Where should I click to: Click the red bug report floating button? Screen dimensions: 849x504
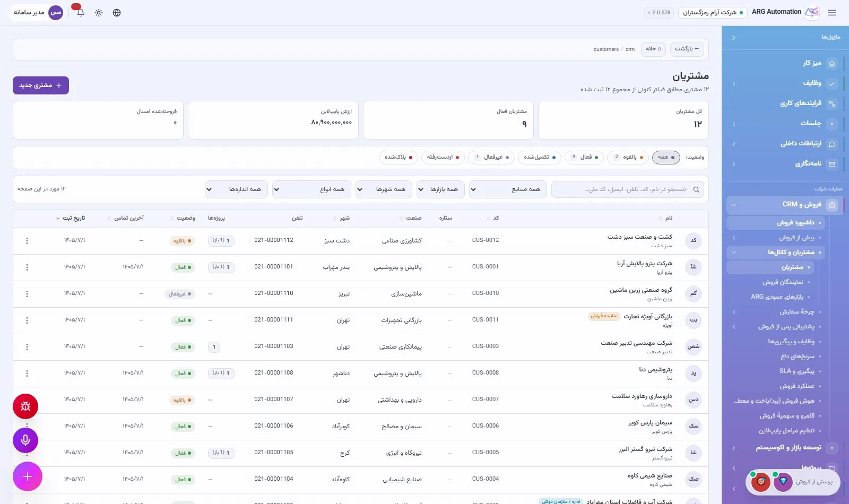pyautogui.click(x=25, y=406)
